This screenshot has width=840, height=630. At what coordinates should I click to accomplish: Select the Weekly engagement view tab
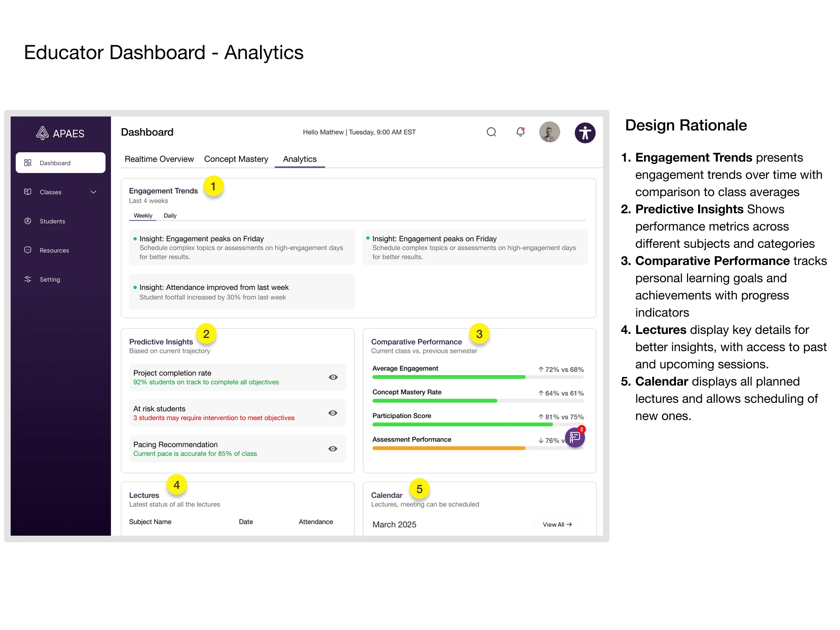(x=143, y=216)
